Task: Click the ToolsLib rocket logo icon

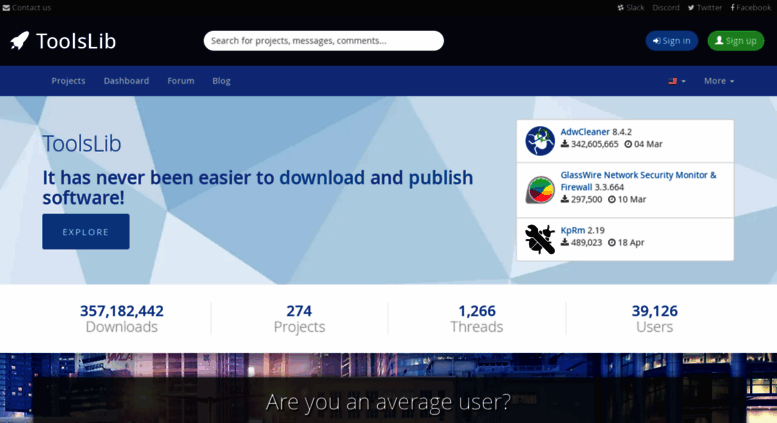Action: point(20,41)
